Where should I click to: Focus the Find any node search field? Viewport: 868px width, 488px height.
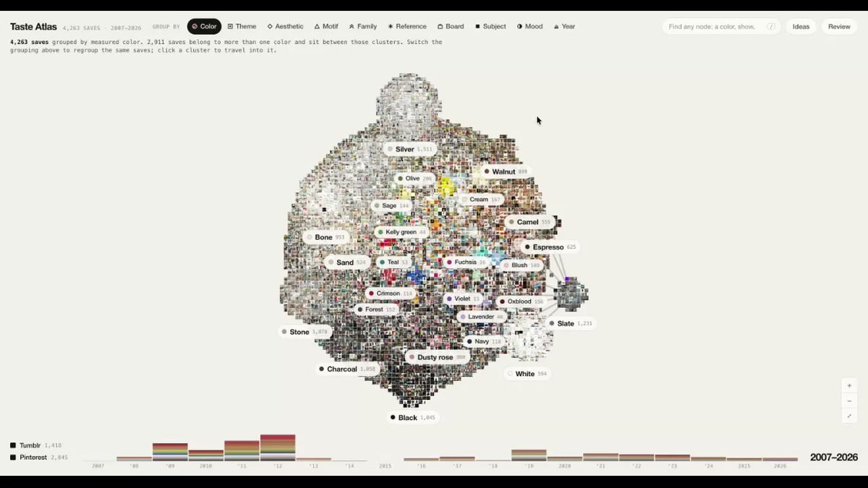coord(721,27)
